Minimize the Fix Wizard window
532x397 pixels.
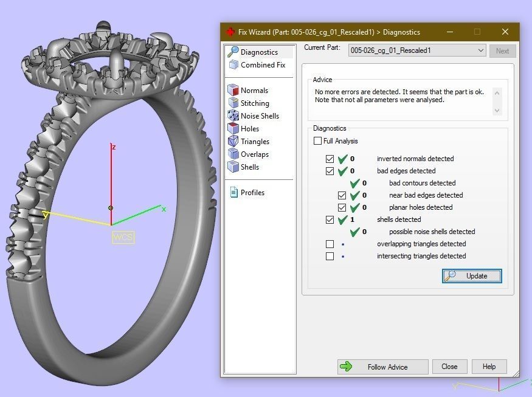click(450, 32)
